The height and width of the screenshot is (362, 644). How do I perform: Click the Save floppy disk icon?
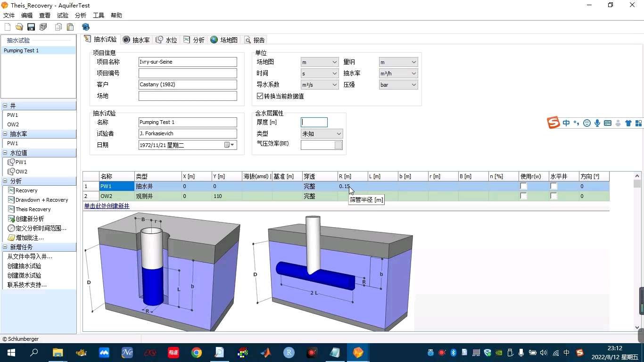31,27
